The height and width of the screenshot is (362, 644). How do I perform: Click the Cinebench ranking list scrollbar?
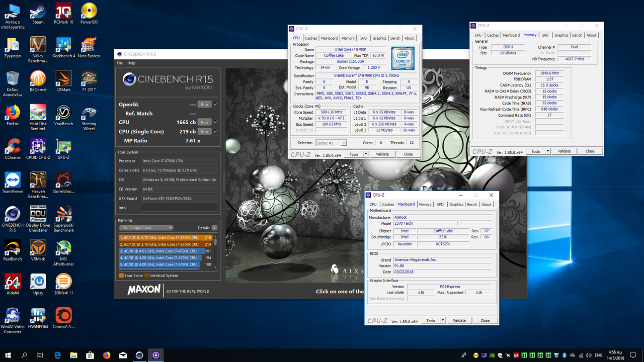[x=216, y=251]
